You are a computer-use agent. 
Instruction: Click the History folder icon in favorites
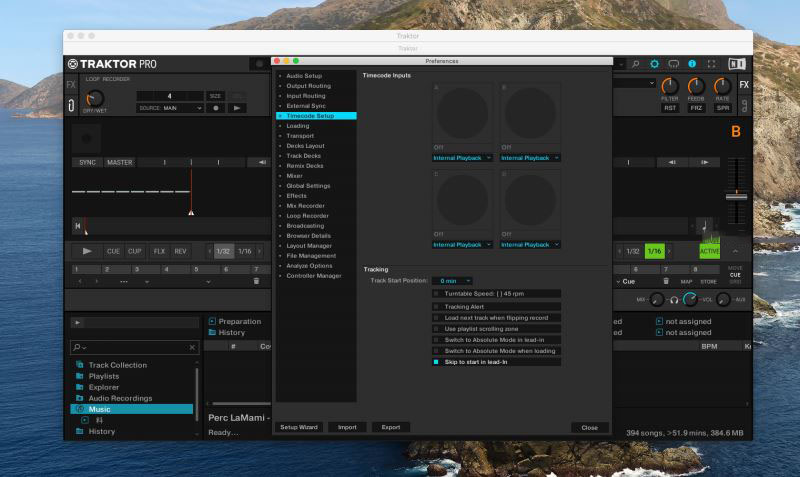coord(212,332)
